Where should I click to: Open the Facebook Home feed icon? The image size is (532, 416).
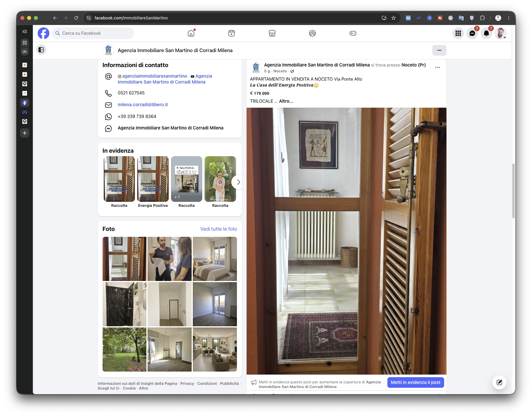pyautogui.click(x=191, y=33)
